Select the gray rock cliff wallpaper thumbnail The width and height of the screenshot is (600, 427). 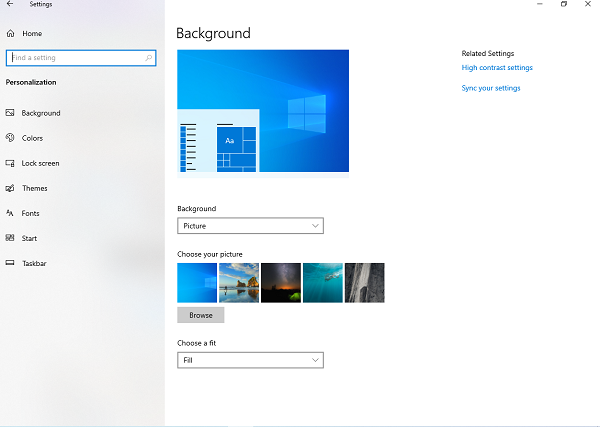pos(365,283)
